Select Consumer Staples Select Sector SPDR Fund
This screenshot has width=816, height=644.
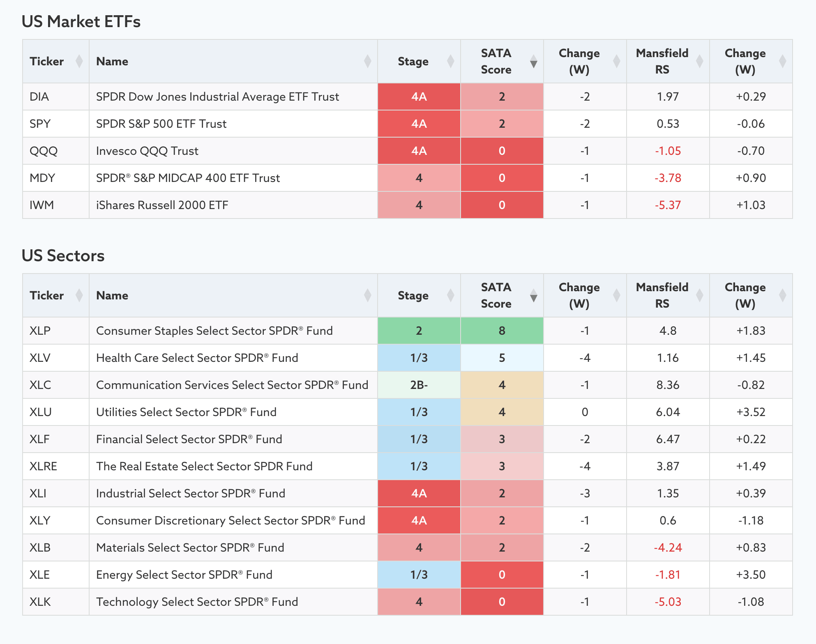tap(214, 331)
